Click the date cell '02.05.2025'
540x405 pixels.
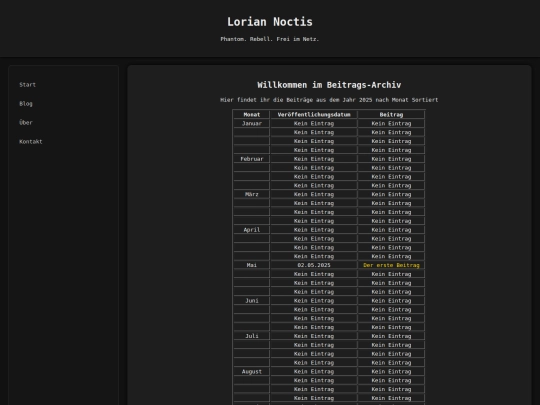(x=314, y=265)
